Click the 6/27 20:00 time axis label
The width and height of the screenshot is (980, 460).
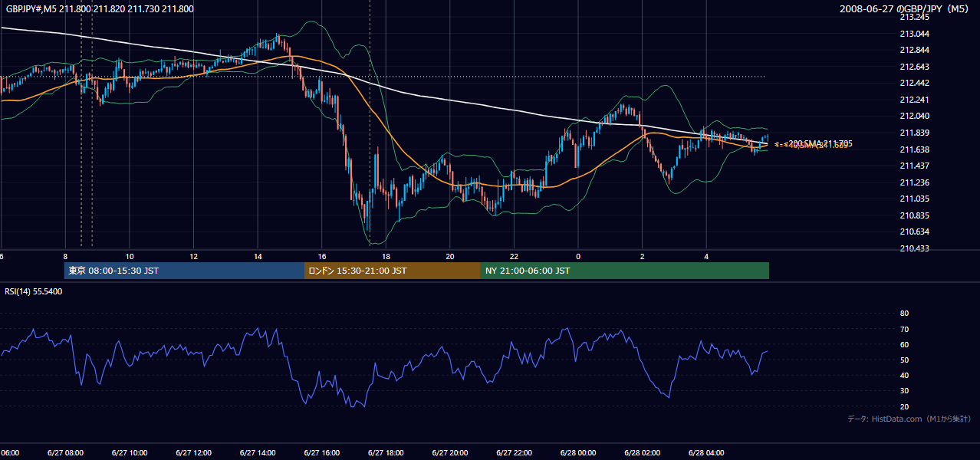[x=450, y=452]
